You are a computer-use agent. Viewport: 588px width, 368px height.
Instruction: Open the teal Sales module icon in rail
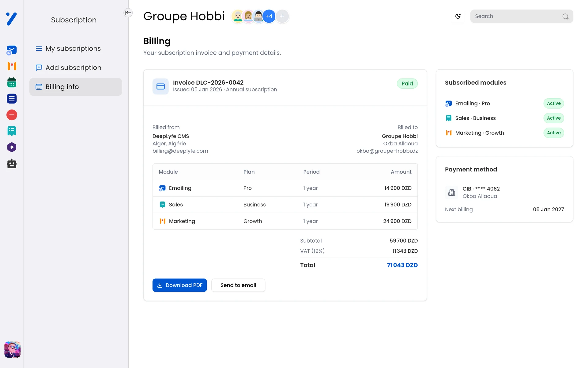tap(12, 131)
